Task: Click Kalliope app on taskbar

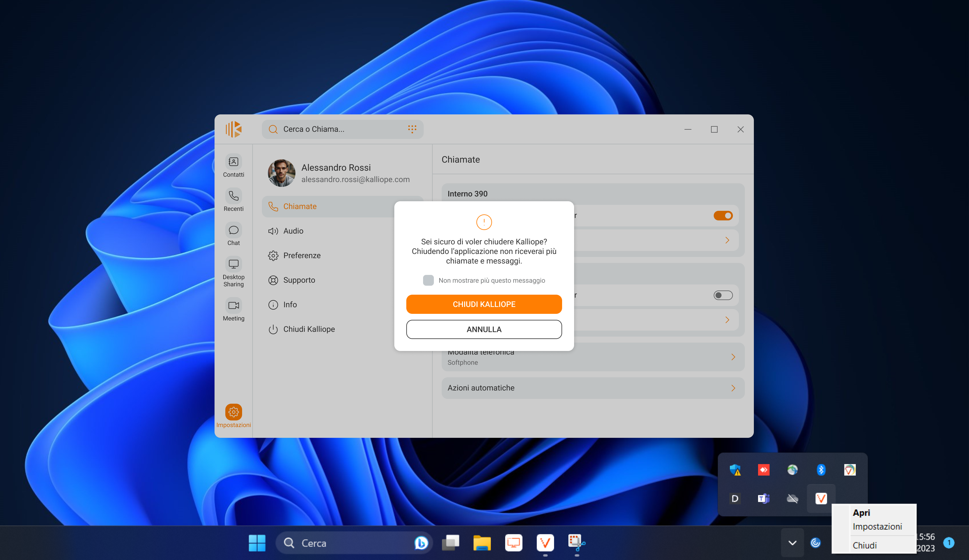Action: pos(545,543)
